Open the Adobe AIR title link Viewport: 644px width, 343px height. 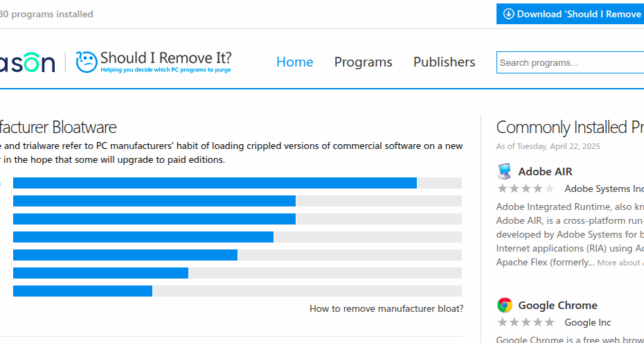pyautogui.click(x=545, y=171)
